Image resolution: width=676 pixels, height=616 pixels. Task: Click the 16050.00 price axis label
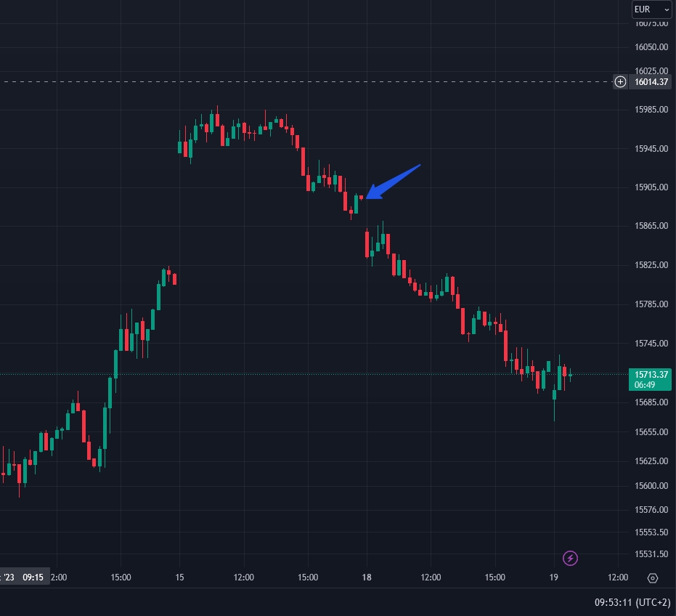[651, 47]
